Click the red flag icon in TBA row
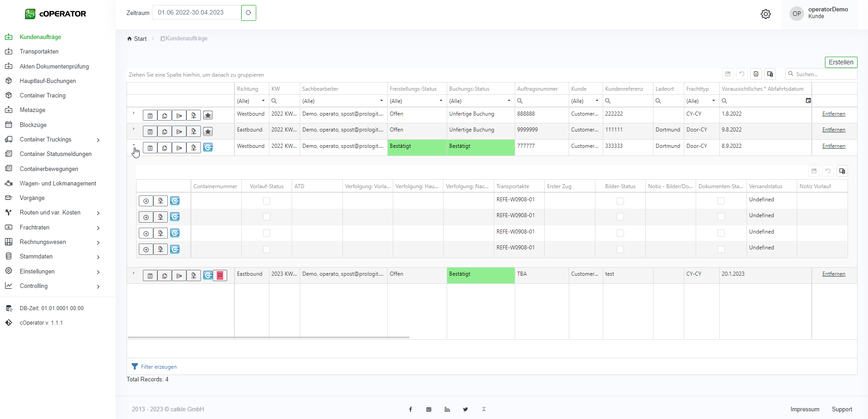Image resolution: width=868 pixels, height=419 pixels. click(220, 276)
